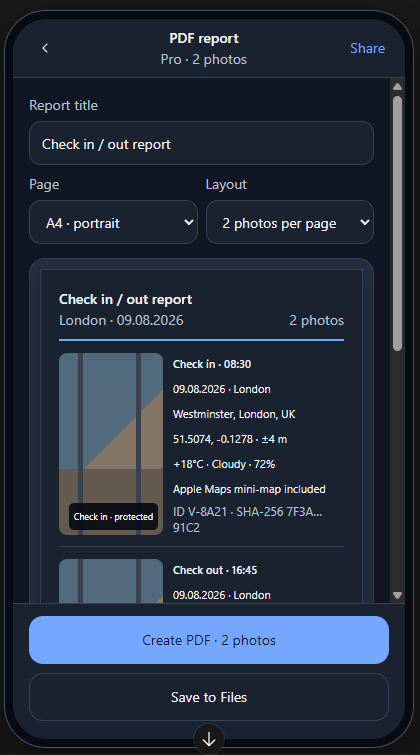Screen dimensions: 420x755
Task: Click 'Westminster, London, UK' address text
Action: (234, 414)
